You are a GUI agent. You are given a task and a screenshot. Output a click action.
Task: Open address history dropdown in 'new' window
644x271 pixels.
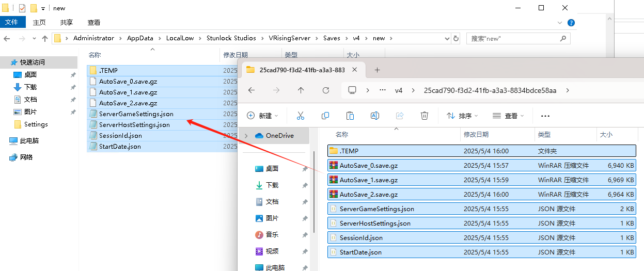[x=447, y=38]
